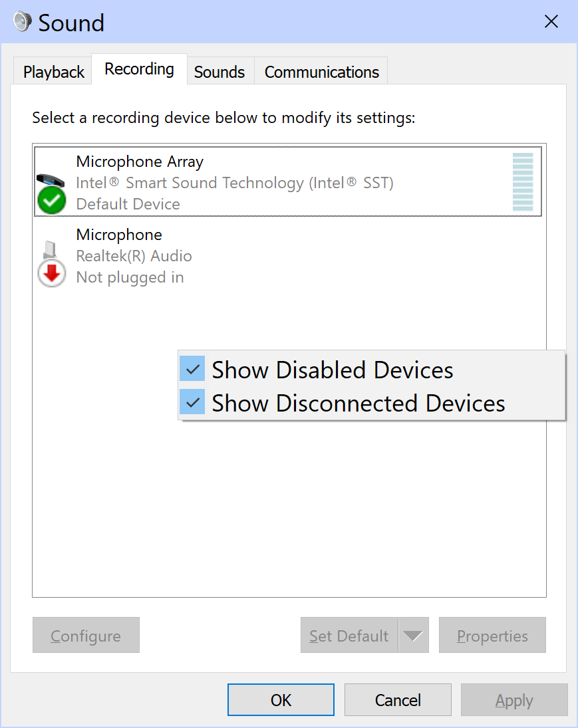Click the red Not plugged in arrow icon
Image resolution: width=578 pixels, height=728 pixels.
(51, 273)
